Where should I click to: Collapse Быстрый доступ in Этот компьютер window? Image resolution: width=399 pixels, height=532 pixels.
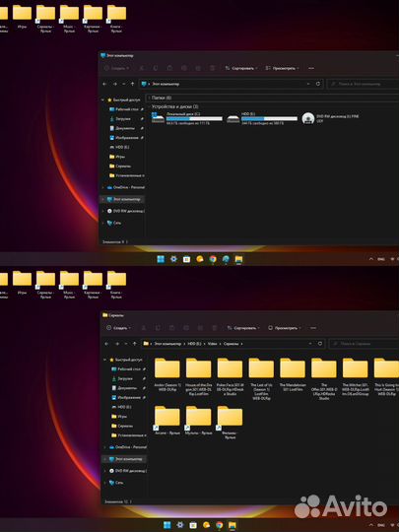[102, 100]
